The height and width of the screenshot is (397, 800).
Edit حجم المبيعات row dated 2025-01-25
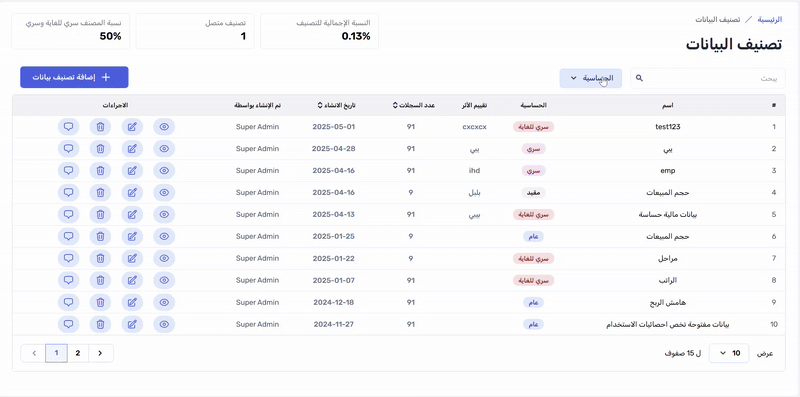132,236
